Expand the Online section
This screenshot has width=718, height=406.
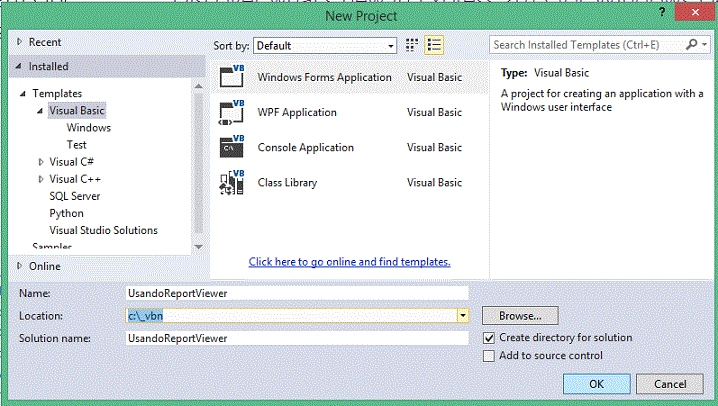pyautogui.click(x=19, y=266)
